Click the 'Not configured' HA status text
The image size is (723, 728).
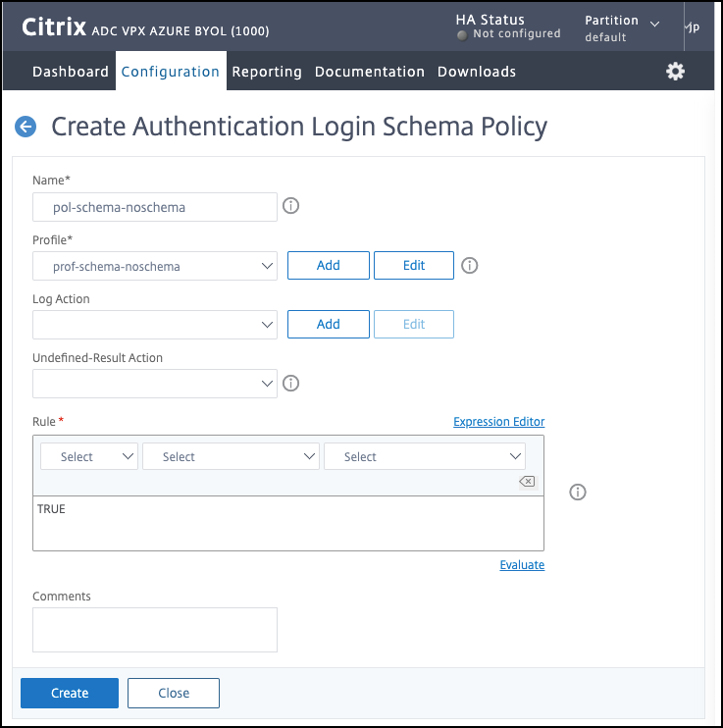(x=517, y=33)
